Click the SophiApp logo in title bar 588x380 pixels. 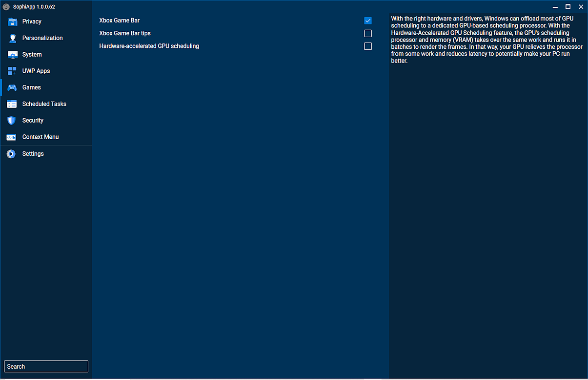(x=6, y=7)
